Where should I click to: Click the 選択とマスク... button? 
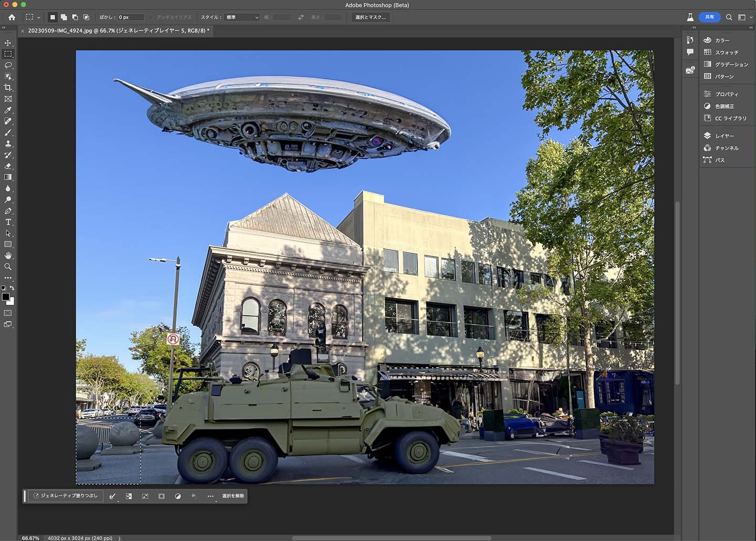(x=370, y=17)
